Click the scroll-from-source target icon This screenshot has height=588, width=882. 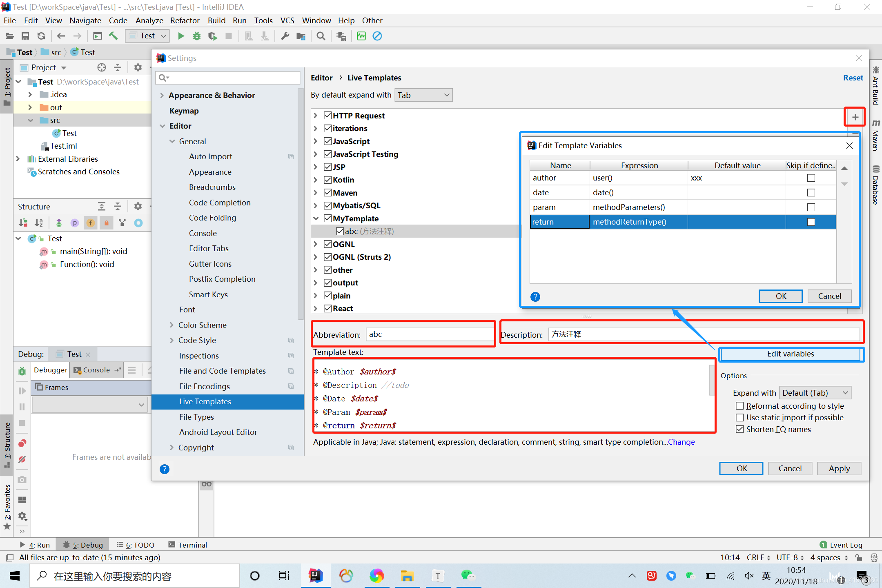tap(102, 67)
